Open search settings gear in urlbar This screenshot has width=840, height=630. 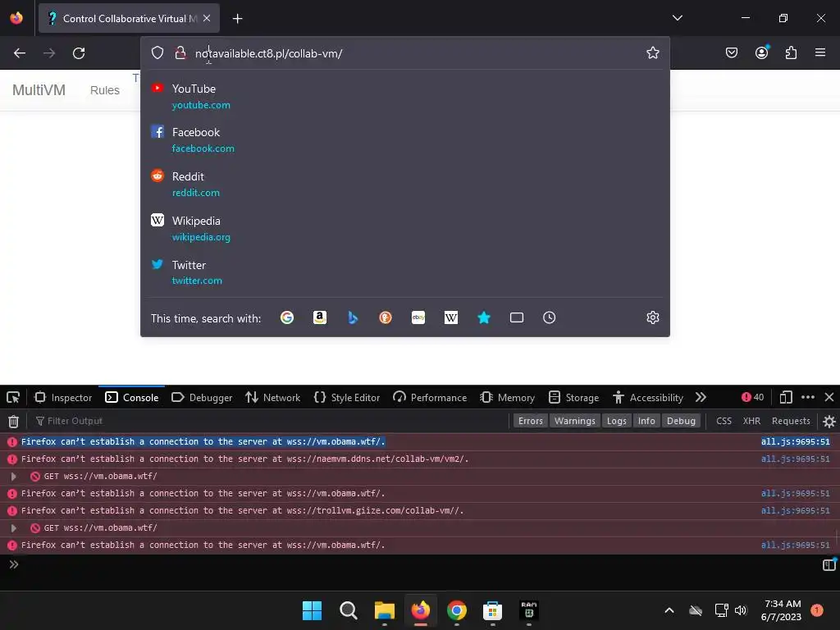[x=652, y=317]
